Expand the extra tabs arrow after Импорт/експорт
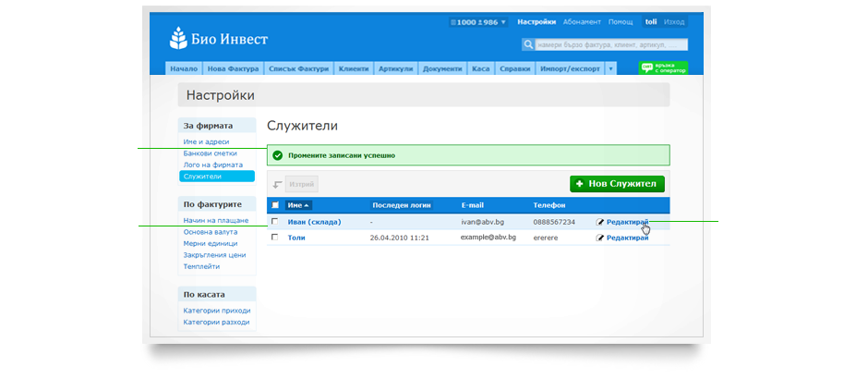 [x=610, y=68]
